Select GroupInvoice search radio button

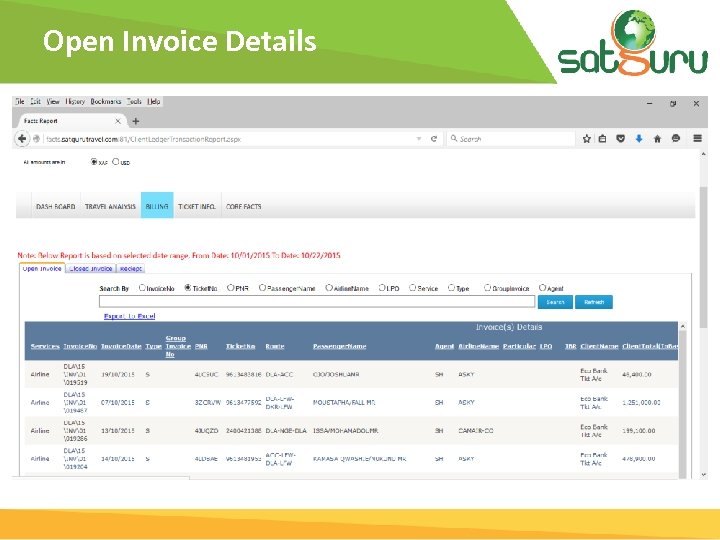pyautogui.click(x=487, y=288)
